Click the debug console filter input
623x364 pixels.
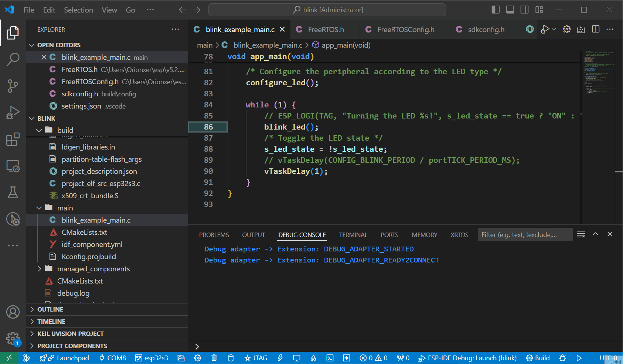click(x=525, y=234)
